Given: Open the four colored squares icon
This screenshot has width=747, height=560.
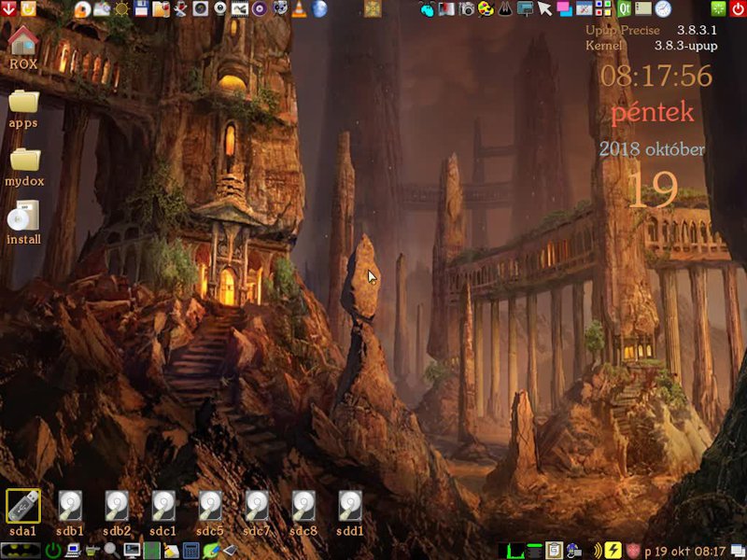Looking at the screenshot, I should pyautogui.click(x=603, y=9).
